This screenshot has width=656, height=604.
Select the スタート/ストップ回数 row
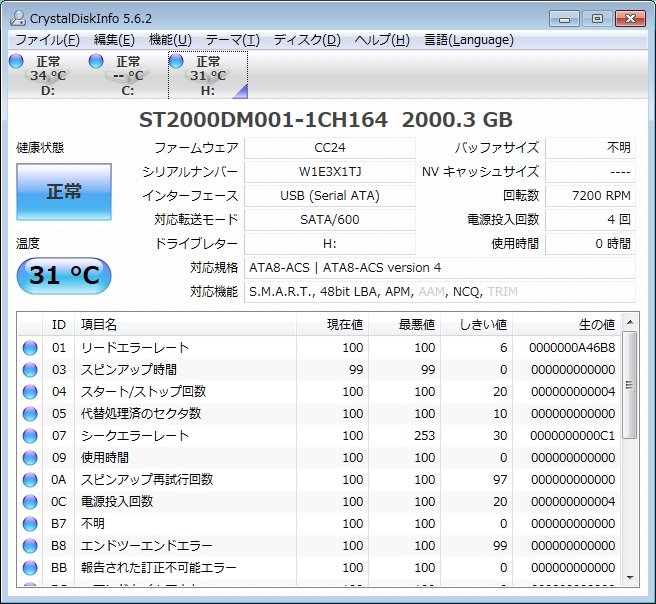click(x=319, y=392)
